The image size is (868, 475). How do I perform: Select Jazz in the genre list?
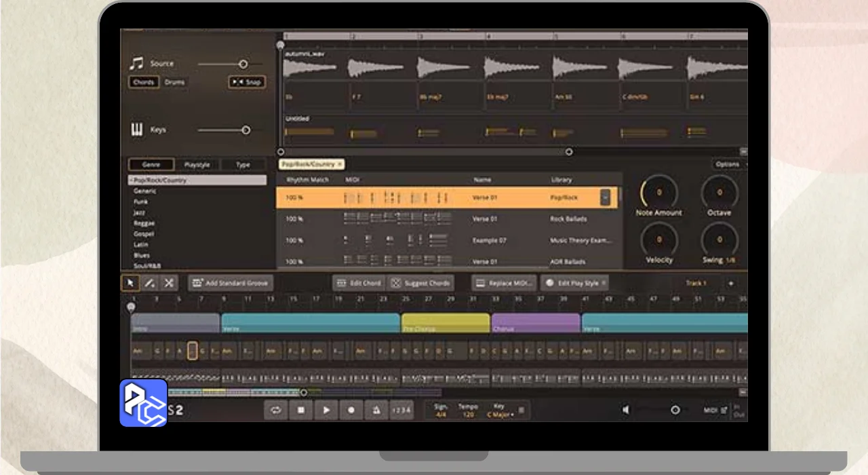coord(139,212)
